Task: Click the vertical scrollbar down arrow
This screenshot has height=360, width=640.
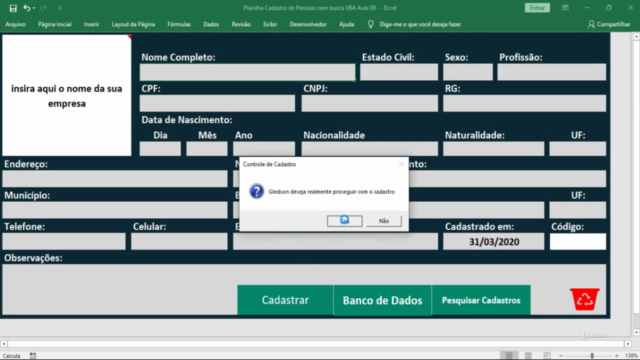Action: 636,332
